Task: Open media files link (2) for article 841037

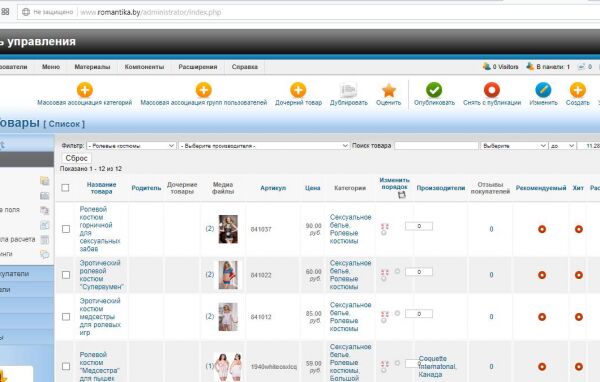Action: pos(210,229)
